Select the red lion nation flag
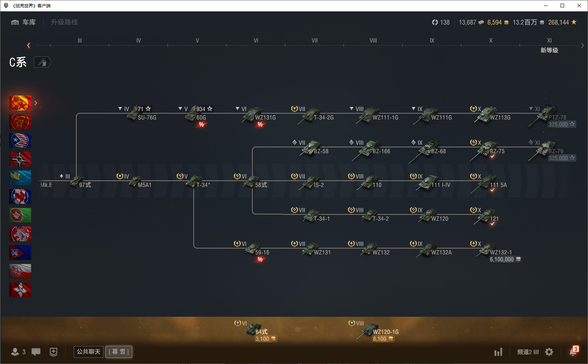 pyautogui.click(x=20, y=234)
